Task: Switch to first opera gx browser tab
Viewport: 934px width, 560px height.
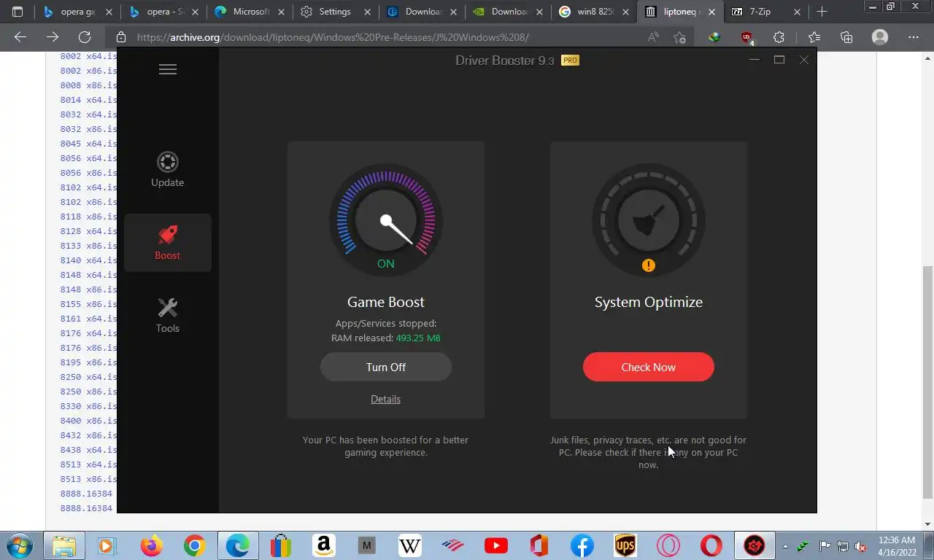Action: pos(77,12)
